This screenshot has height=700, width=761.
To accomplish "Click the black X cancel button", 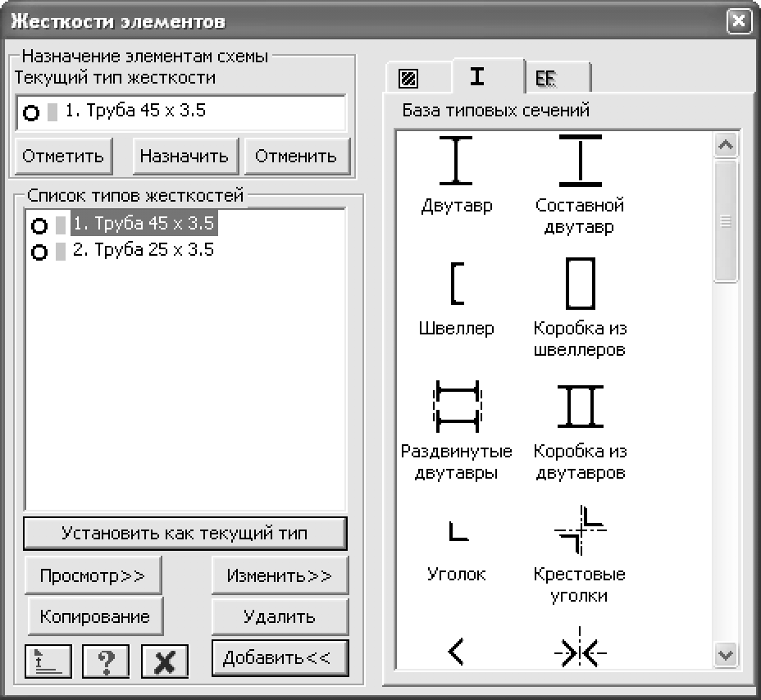I will 165,661.
